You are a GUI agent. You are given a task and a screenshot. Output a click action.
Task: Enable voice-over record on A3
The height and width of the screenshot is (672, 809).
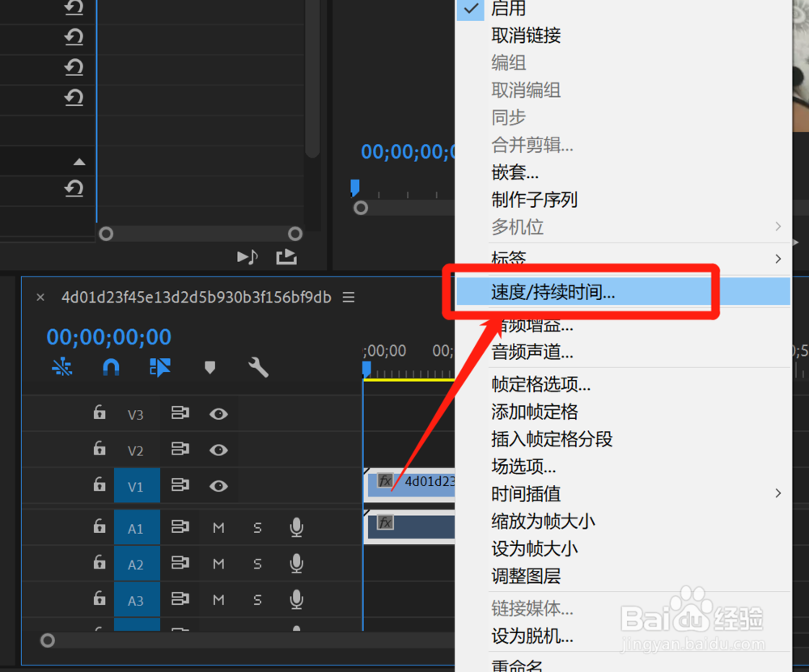(x=296, y=599)
